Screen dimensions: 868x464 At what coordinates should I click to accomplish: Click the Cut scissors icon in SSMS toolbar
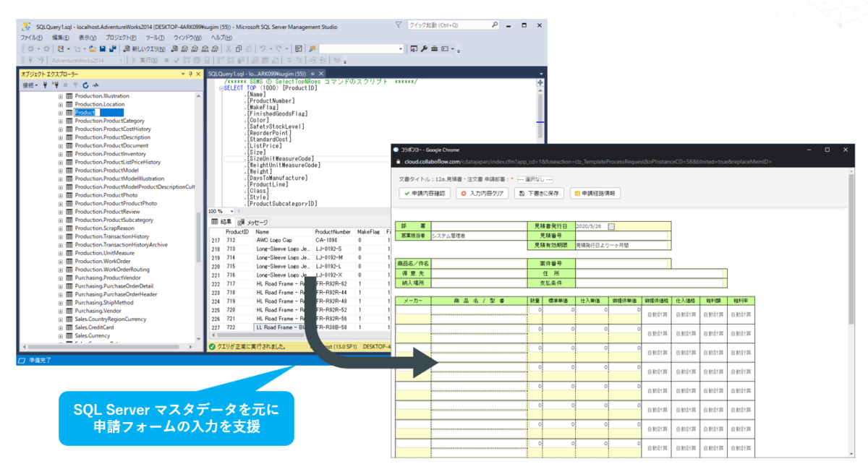click(229, 49)
